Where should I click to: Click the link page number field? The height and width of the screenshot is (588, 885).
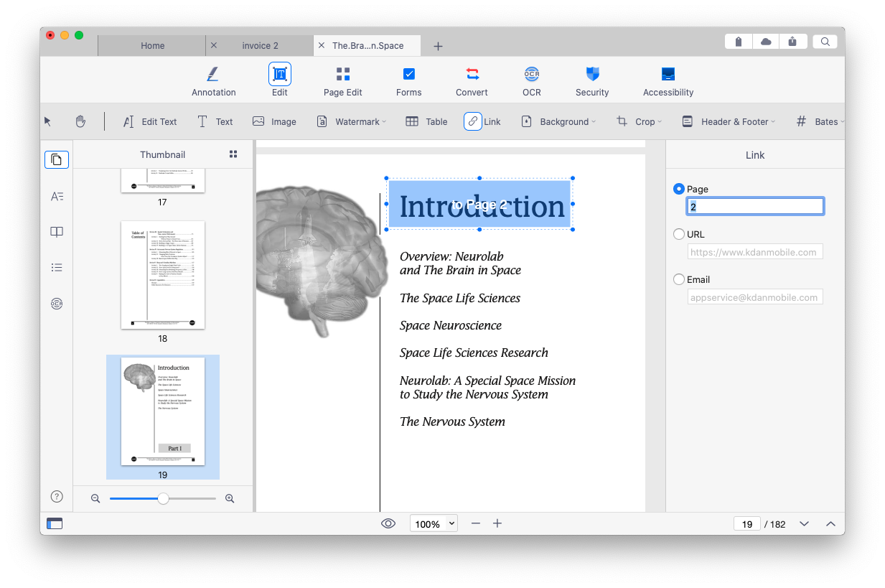click(x=755, y=207)
